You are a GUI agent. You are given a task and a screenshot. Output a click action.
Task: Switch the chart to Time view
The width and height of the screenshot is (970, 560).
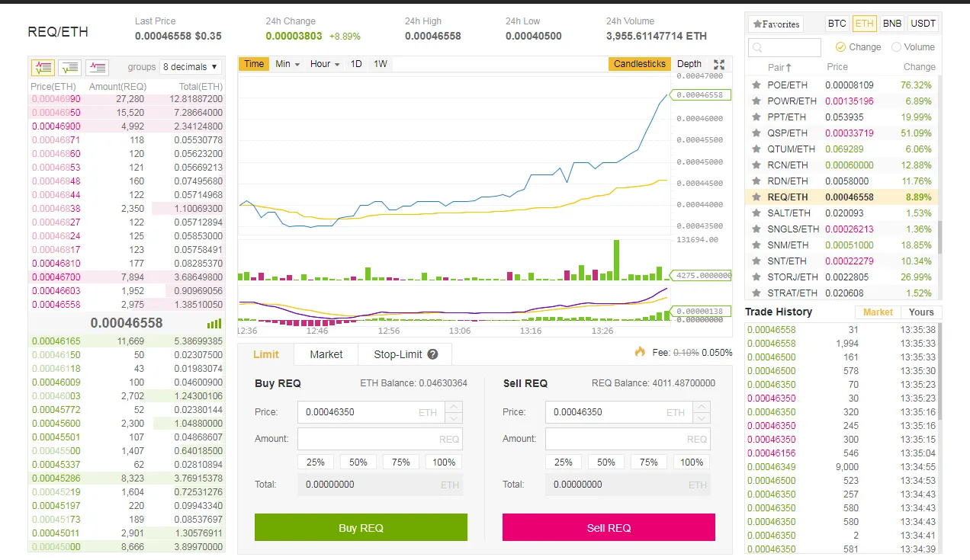tap(254, 64)
